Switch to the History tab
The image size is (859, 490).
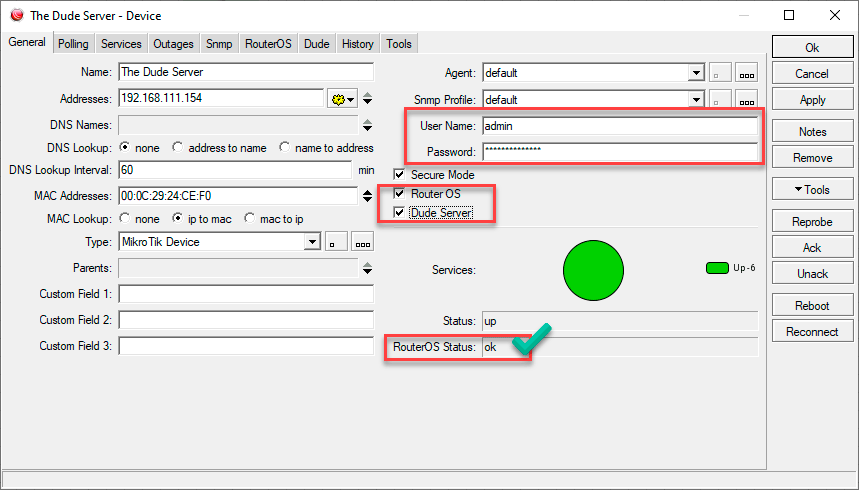(x=358, y=44)
